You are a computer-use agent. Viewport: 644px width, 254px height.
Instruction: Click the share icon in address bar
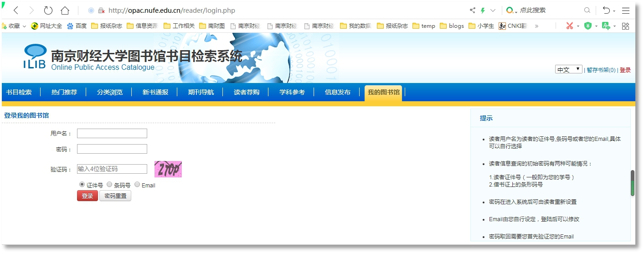[x=473, y=10]
